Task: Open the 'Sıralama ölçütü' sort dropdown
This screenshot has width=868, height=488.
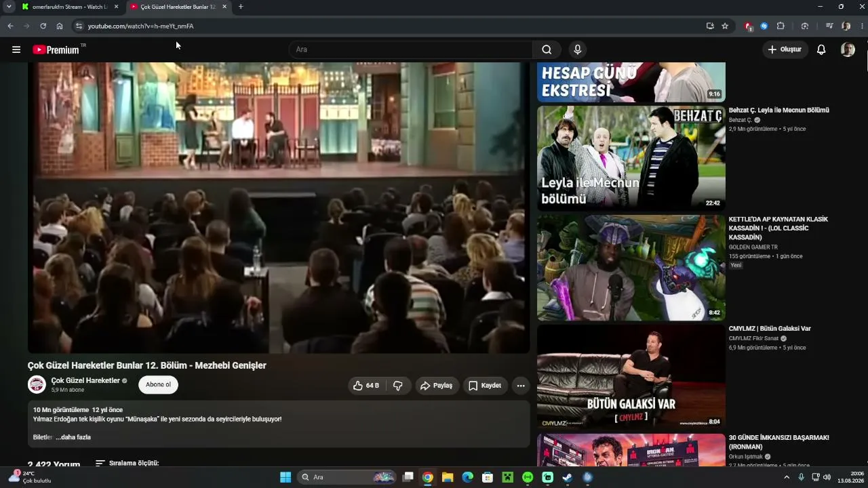Action: (127, 464)
